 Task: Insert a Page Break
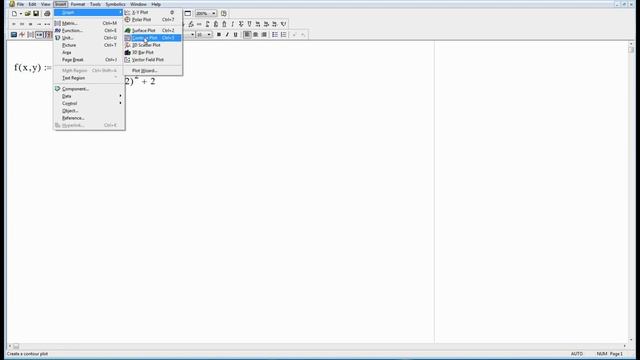[89, 60]
